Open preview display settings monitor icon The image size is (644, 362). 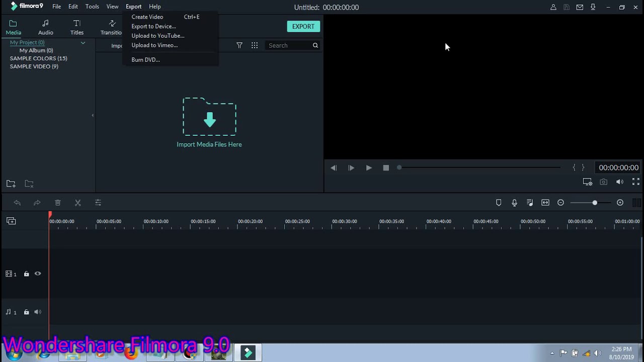[x=588, y=182]
